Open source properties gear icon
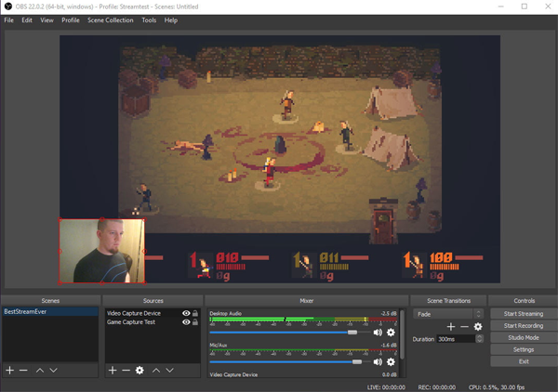The height and width of the screenshot is (392, 558). tap(139, 371)
